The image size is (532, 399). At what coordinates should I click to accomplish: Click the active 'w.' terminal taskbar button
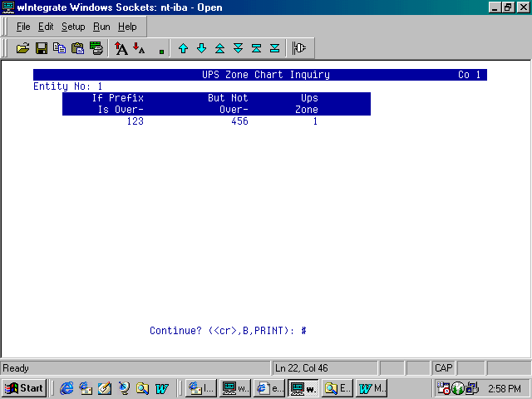coord(303,388)
